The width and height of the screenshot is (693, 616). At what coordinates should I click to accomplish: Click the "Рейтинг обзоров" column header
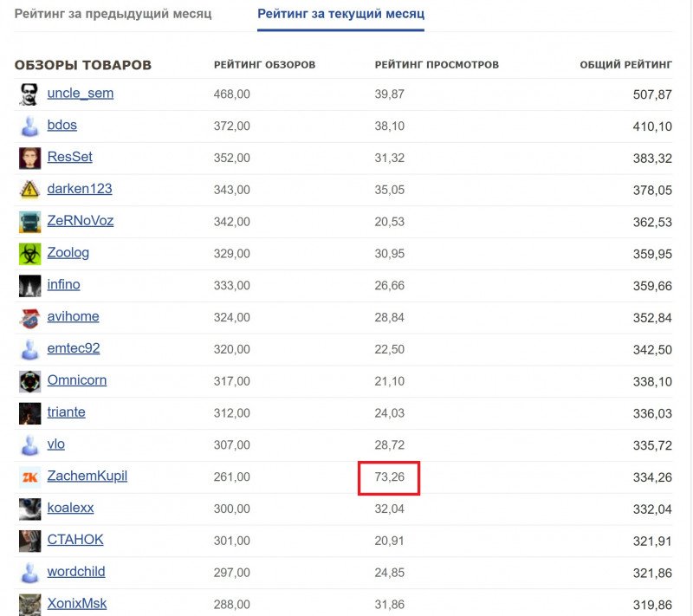click(264, 65)
